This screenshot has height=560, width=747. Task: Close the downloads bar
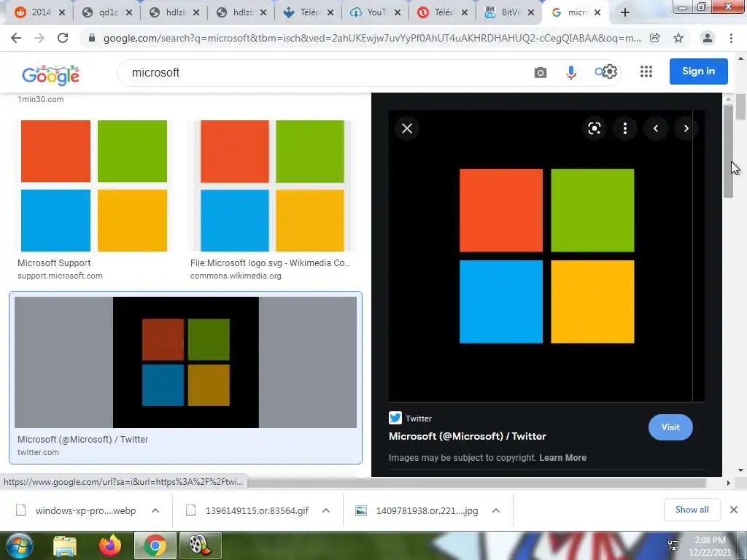pyautogui.click(x=734, y=510)
